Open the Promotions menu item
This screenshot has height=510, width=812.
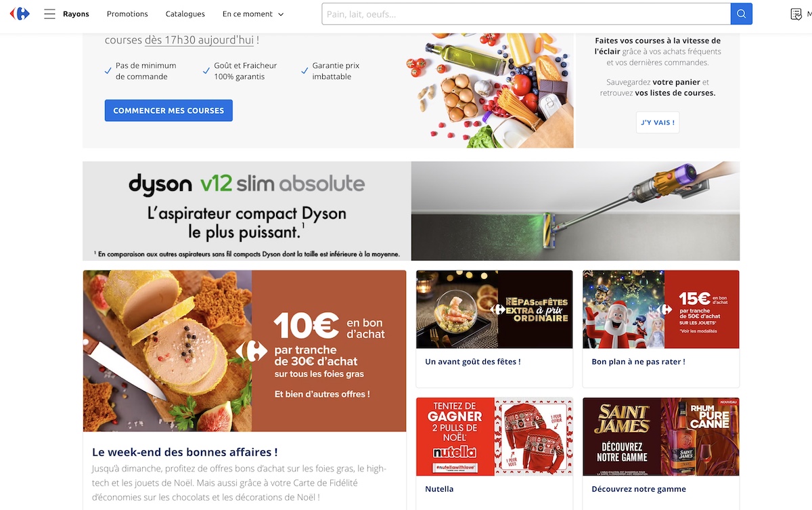[127, 14]
